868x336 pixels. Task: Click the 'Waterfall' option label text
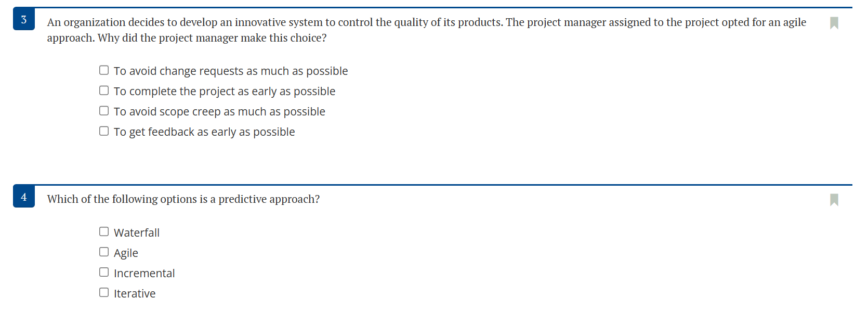pos(137,232)
